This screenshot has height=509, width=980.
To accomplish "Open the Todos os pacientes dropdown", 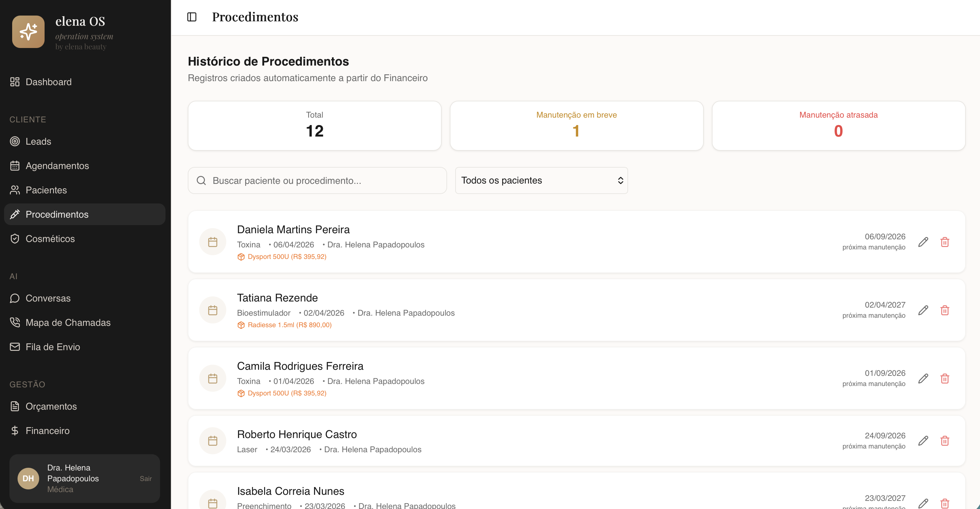I will point(541,180).
